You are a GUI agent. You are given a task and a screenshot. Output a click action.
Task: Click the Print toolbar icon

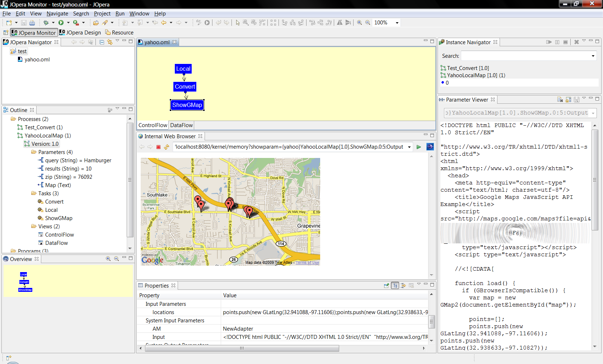[32, 23]
